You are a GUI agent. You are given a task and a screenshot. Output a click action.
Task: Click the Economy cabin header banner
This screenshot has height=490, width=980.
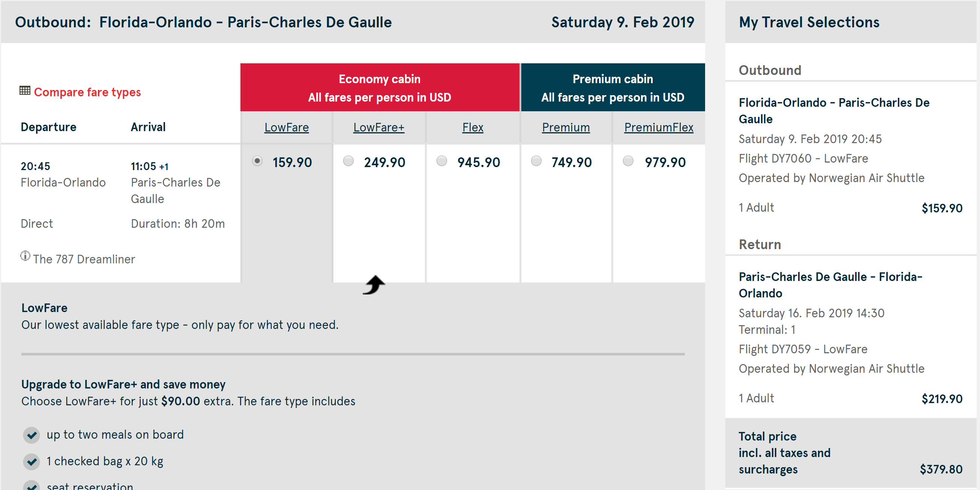point(379,88)
